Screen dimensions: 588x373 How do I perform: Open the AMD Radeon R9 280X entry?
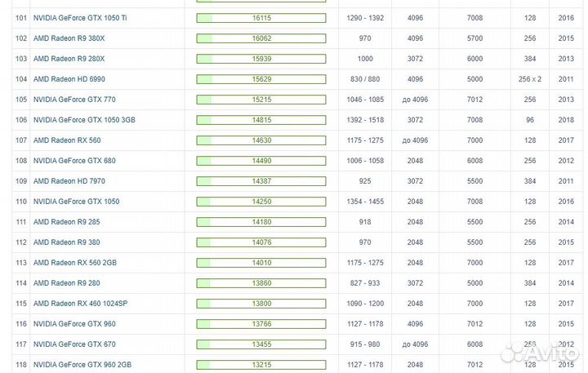69,59
